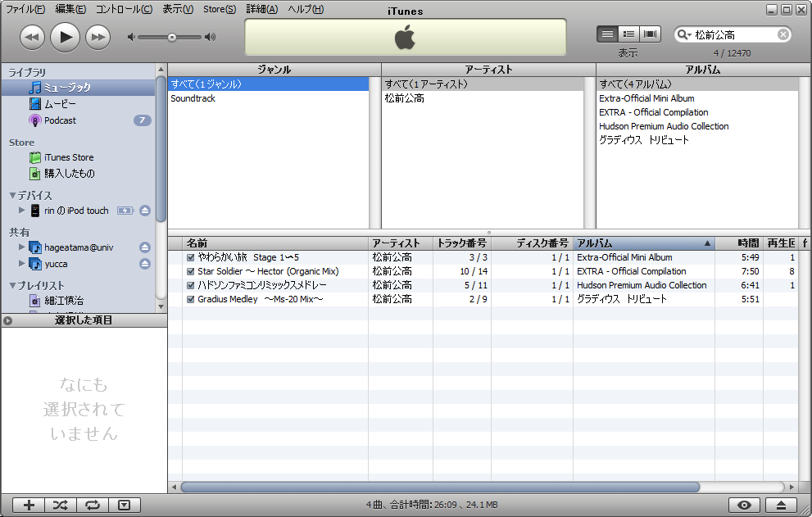Open the ヘルプ menu

[x=306, y=9]
